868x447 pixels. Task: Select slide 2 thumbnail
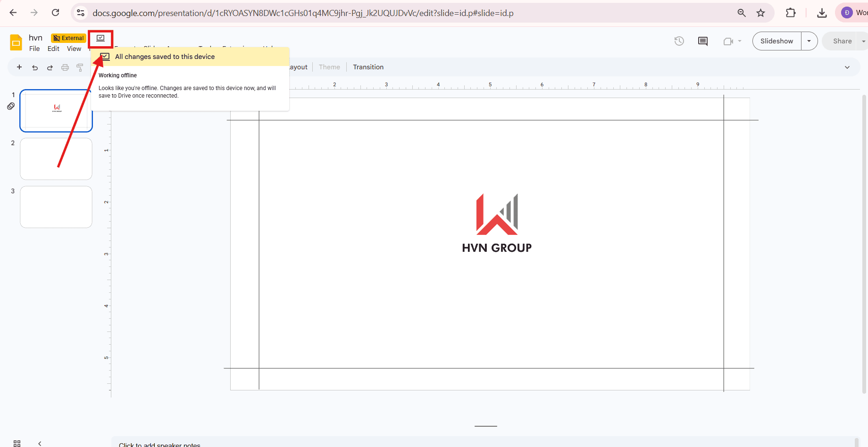pos(56,159)
